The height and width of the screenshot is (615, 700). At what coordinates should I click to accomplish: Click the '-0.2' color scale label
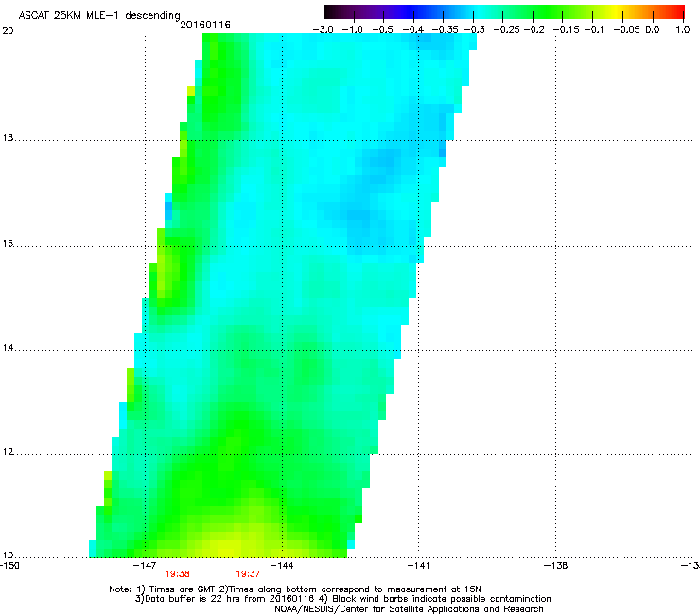pyautogui.click(x=534, y=30)
